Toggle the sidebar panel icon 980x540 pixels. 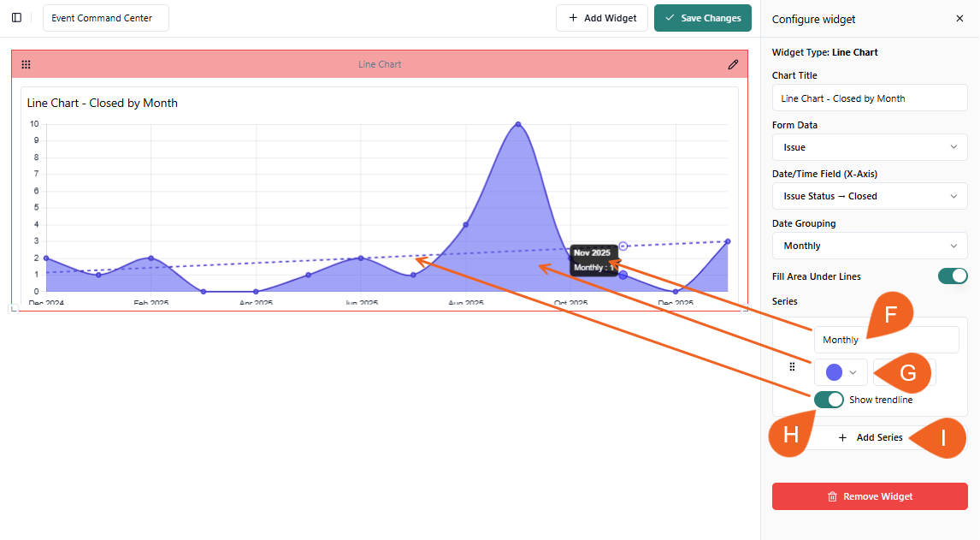click(x=16, y=18)
